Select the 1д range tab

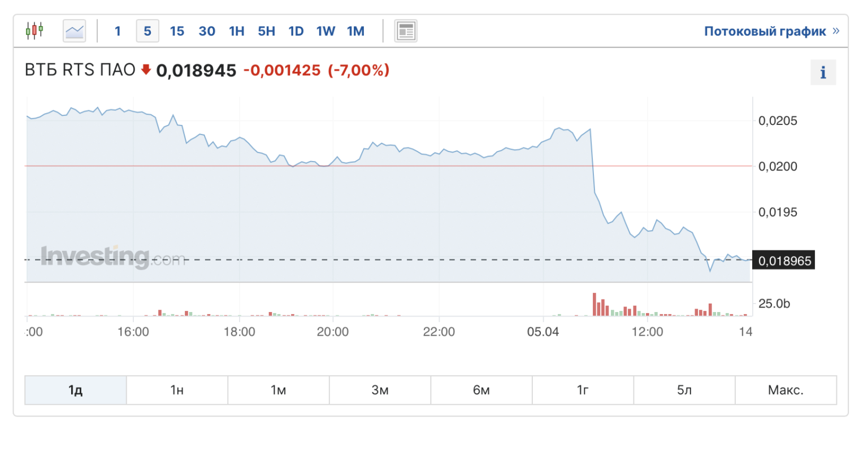[x=76, y=390]
